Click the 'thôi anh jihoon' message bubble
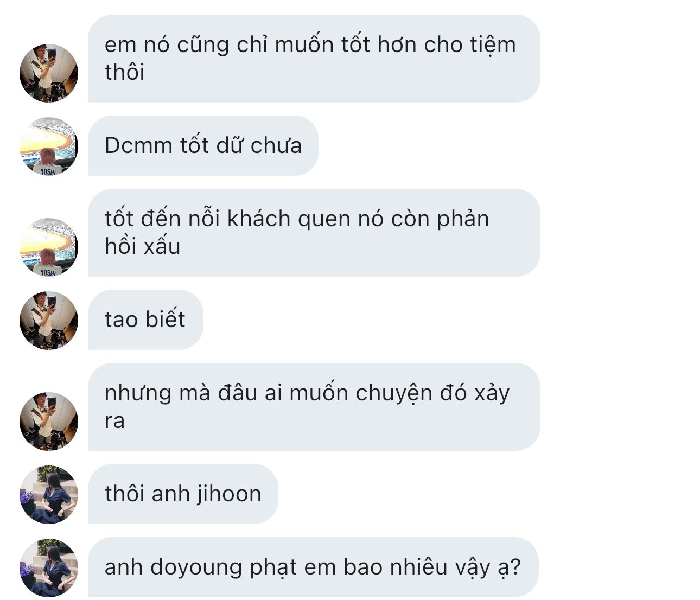 (183, 494)
